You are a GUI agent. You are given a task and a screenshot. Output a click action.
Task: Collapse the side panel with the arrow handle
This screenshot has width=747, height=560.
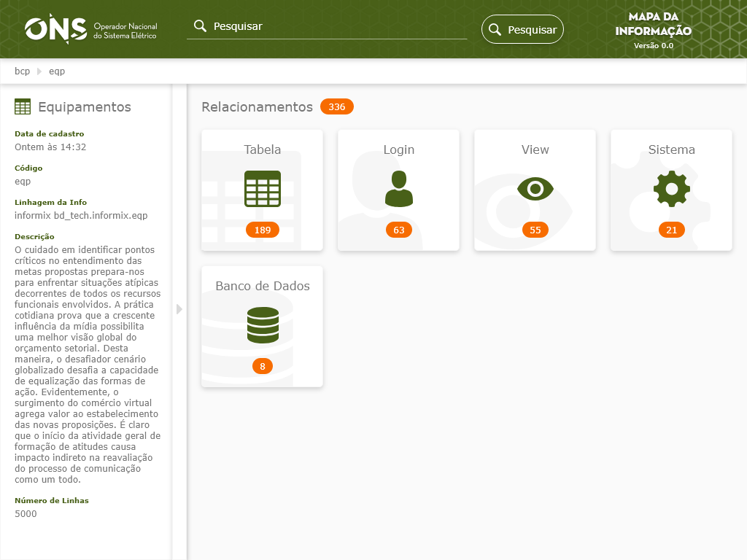pyautogui.click(x=179, y=309)
